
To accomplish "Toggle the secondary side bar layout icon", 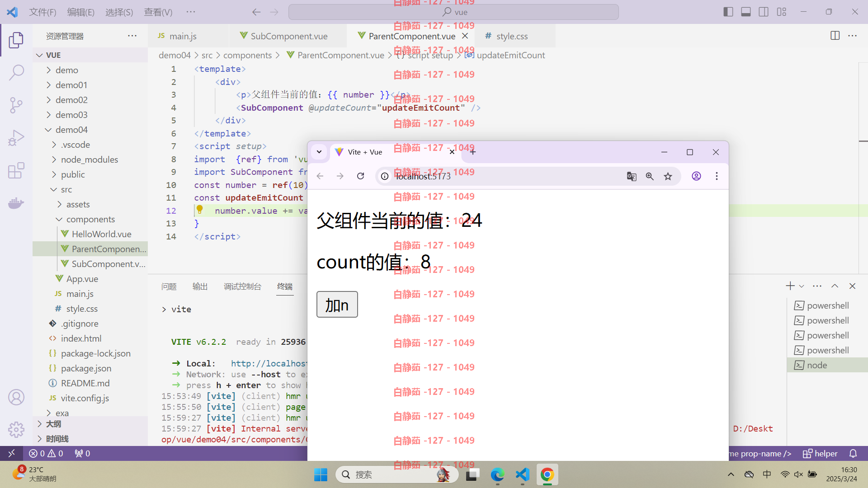I will coord(764,12).
